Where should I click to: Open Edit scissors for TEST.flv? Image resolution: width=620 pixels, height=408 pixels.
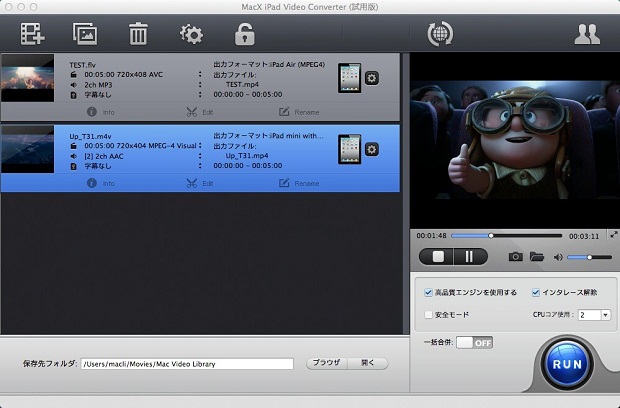tap(200, 112)
